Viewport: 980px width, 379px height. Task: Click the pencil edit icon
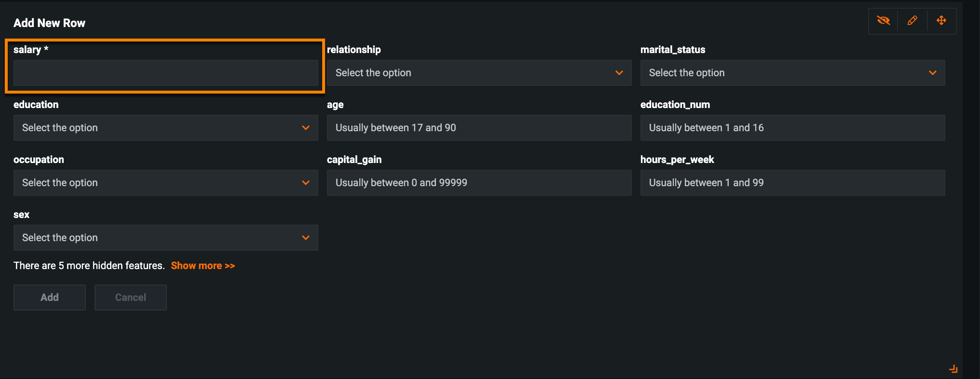pyautogui.click(x=912, y=21)
